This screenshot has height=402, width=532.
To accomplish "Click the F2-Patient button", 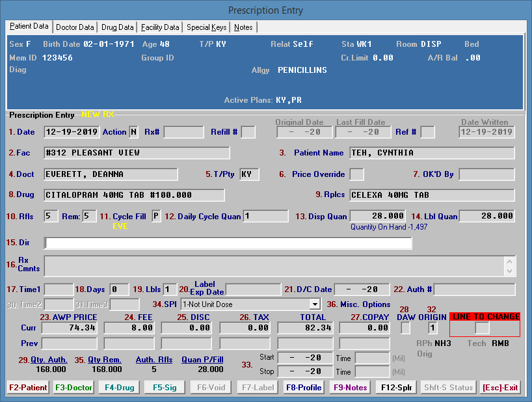I will pos(28,388).
